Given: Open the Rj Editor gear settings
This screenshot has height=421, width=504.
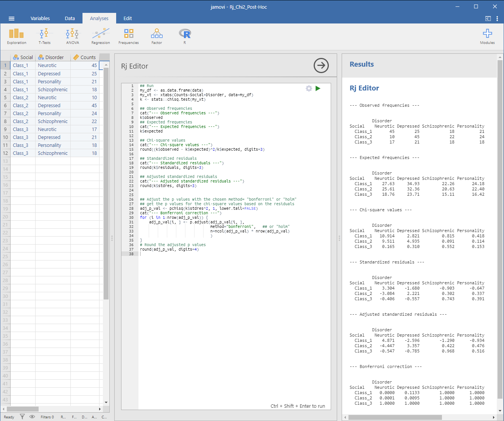Looking at the screenshot, I should (x=309, y=88).
